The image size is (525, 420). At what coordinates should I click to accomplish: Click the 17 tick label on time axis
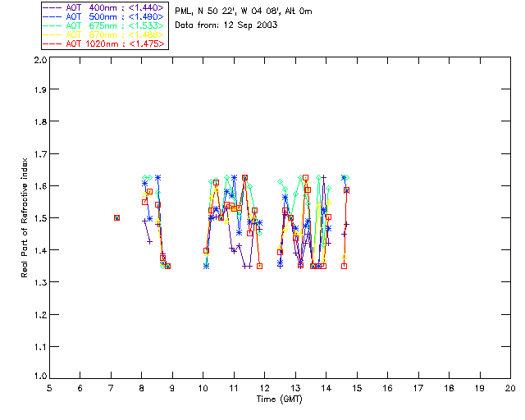418,388
